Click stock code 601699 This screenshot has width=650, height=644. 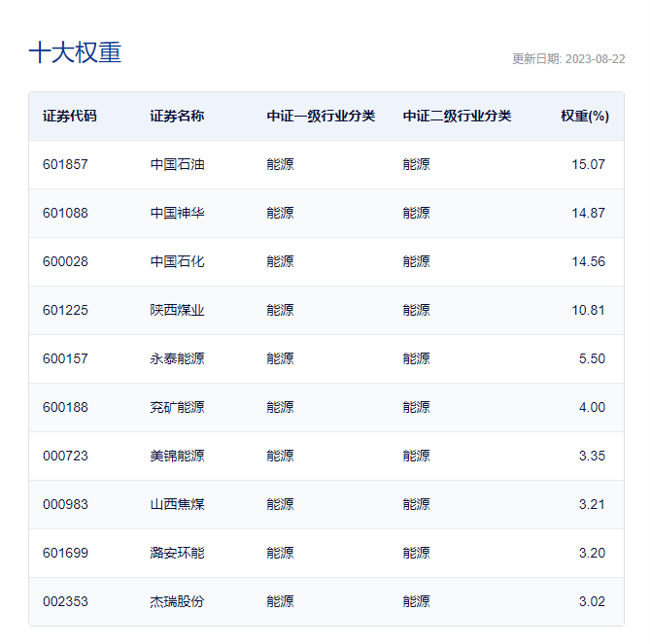(65, 553)
